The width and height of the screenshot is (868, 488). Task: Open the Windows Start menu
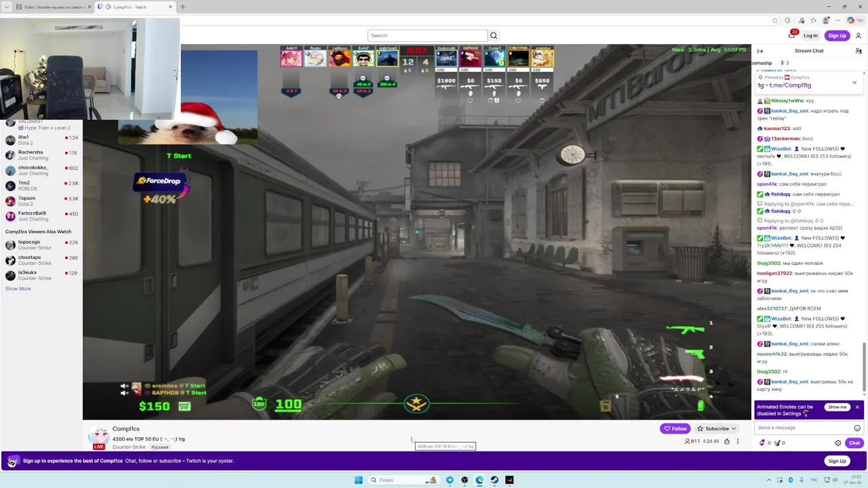pyautogui.click(x=358, y=480)
